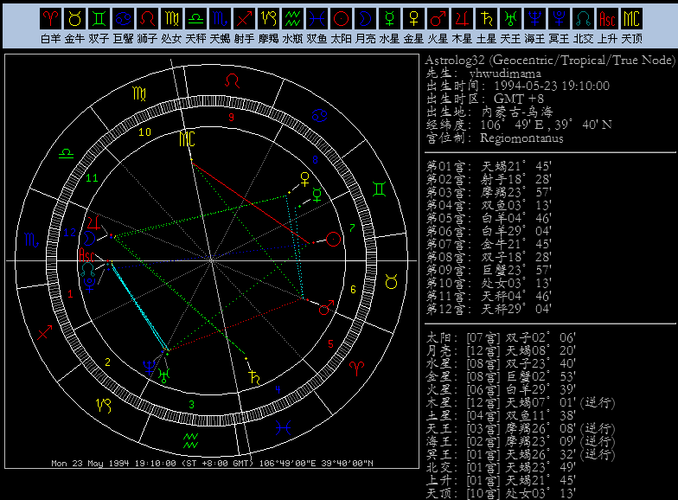678x500 pixels.
Task: Click the Sagittarius (射手) symbol in legend
Action: 244,19
